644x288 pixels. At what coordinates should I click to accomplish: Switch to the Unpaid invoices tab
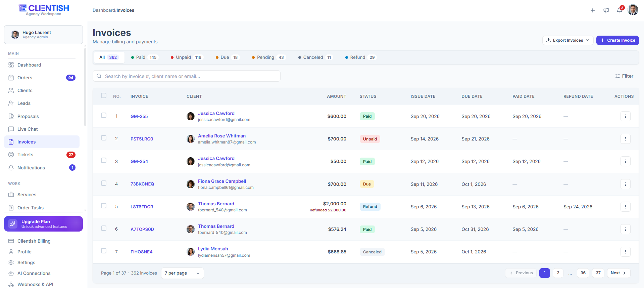coord(186,57)
